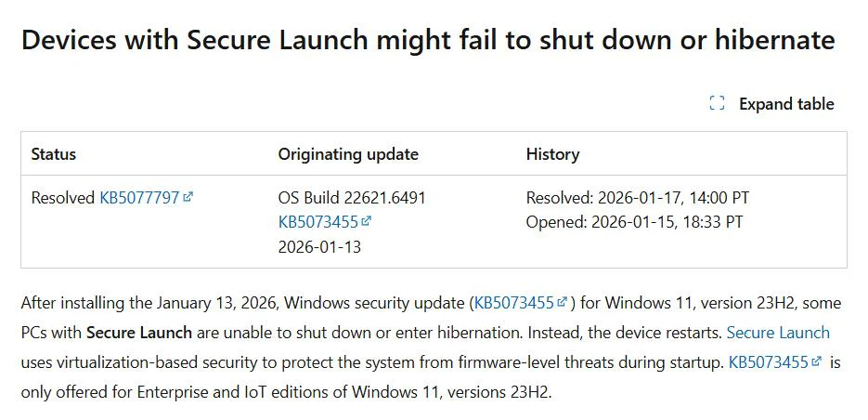Click the Expand table icon

[717, 103]
